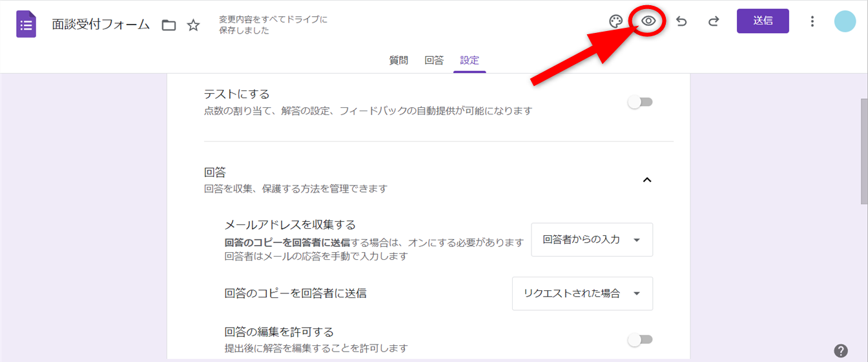Click the redo arrow
The height and width of the screenshot is (362, 868).
click(x=714, y=21)
